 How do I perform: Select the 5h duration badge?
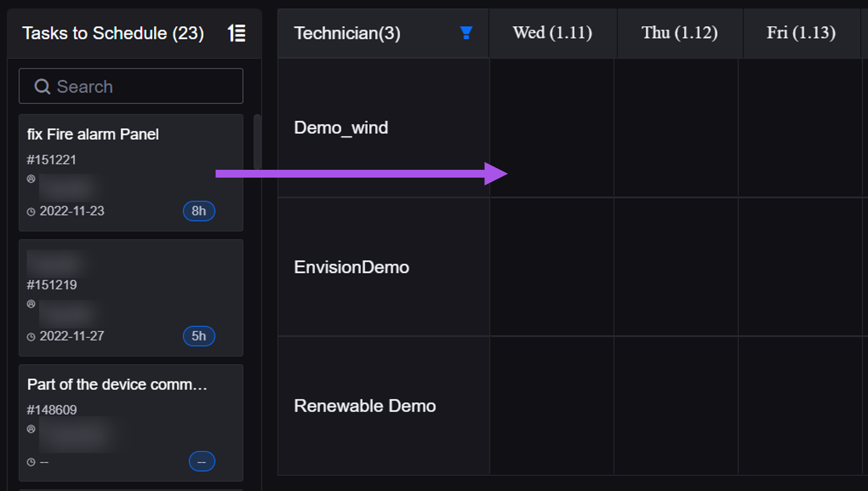tap(199, 336)
